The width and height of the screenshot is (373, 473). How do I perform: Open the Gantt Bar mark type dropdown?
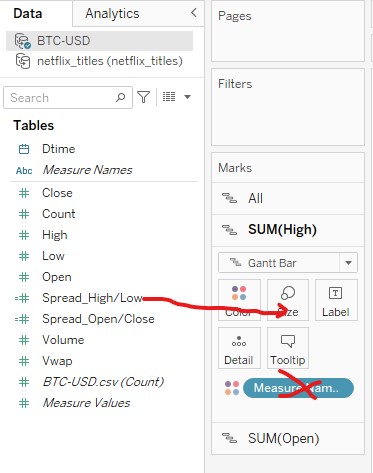tap(288, 263)
